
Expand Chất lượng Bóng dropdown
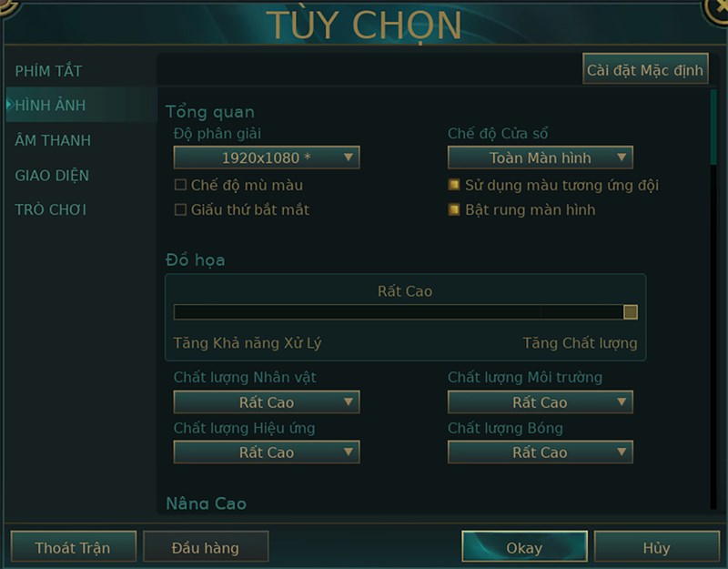click(x=540, y=452)
